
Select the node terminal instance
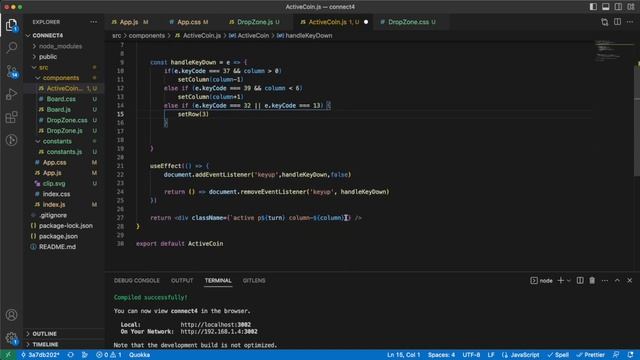(x=541, y=280)
